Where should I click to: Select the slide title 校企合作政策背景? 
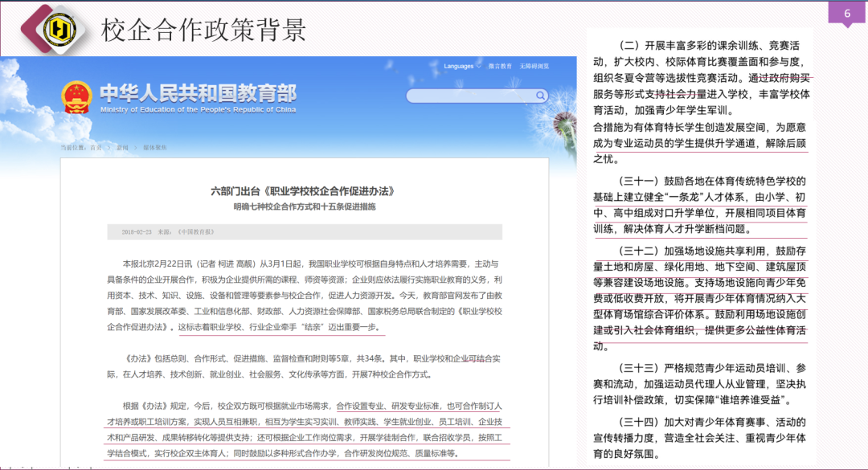[203, 30]
